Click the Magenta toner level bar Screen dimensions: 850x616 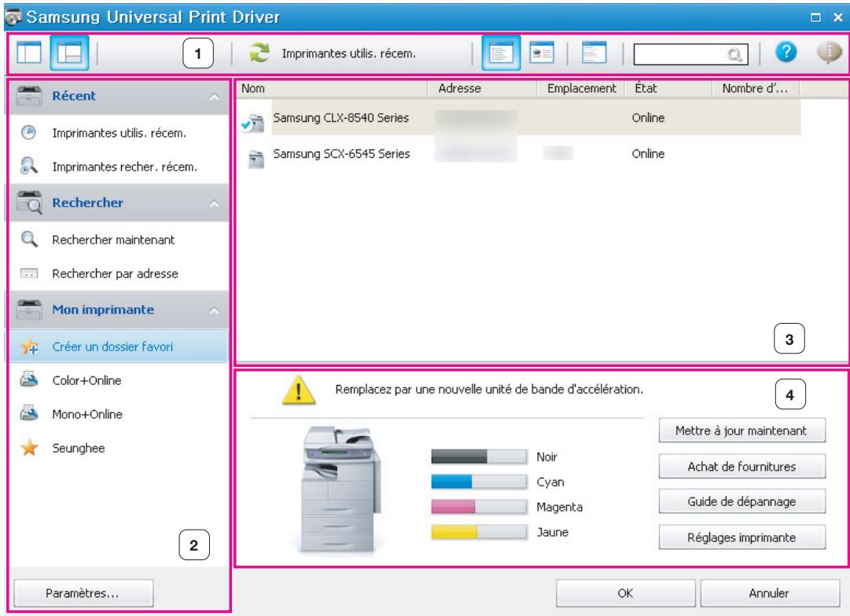[479, 506]
